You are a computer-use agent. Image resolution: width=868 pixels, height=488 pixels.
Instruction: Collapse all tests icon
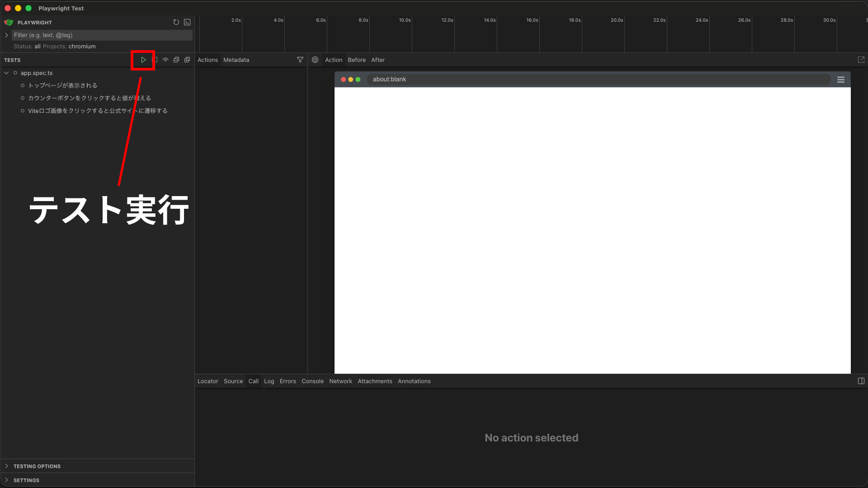tap(176, 60)
